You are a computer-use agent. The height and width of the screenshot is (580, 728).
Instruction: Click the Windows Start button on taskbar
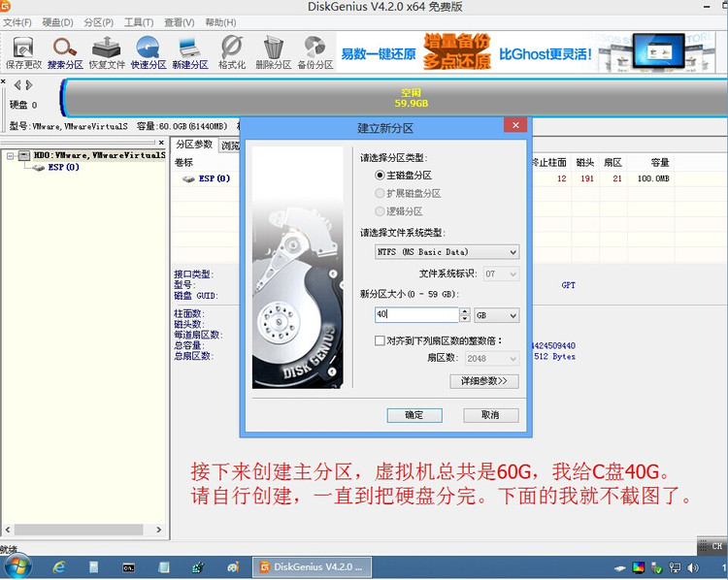pyautogui.click(x=17, y=566)
